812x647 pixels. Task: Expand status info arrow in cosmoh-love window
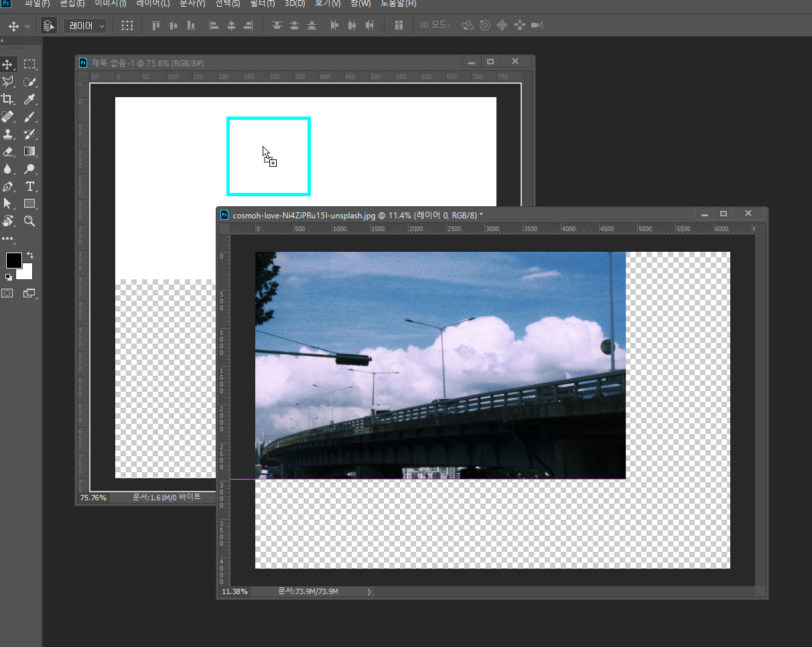368,592
